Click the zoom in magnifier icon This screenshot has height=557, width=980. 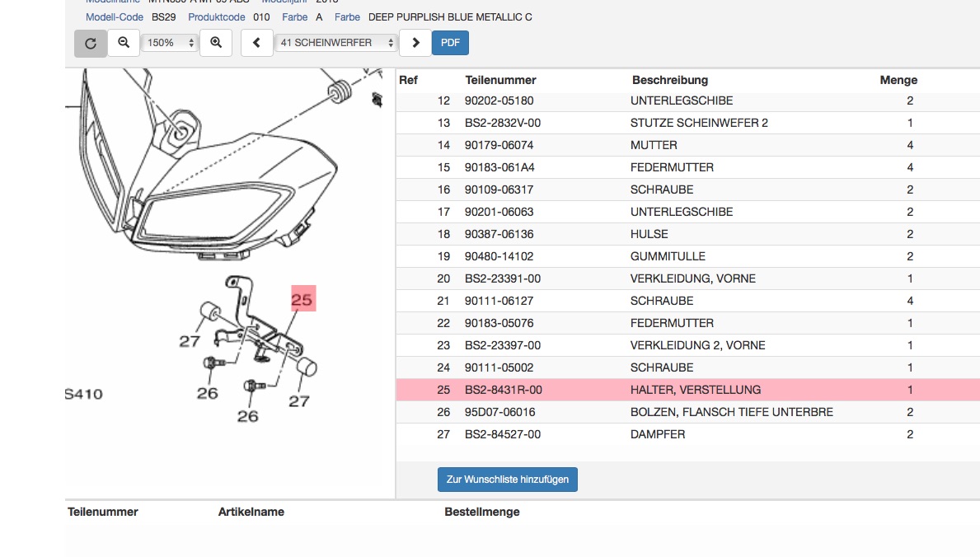[216, 43]
